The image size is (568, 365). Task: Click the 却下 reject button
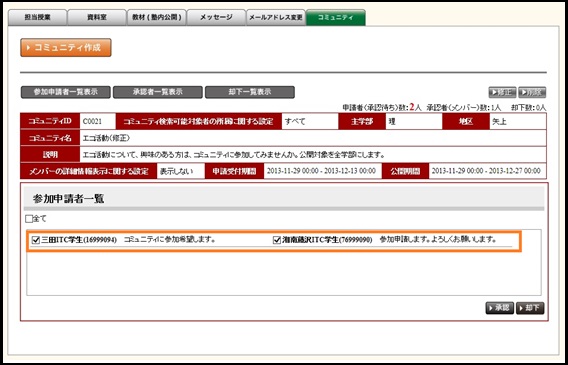coord(530,308)
